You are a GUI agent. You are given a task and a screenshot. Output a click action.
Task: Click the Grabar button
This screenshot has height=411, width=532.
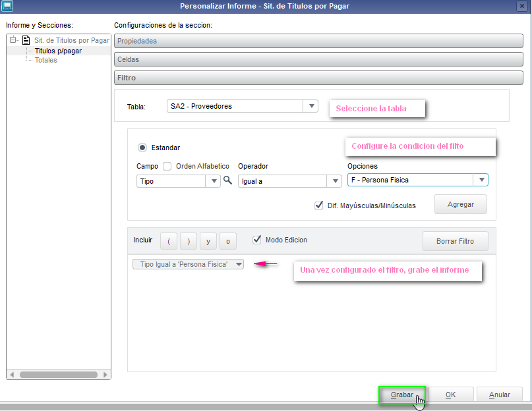click(x=401, y=395)
